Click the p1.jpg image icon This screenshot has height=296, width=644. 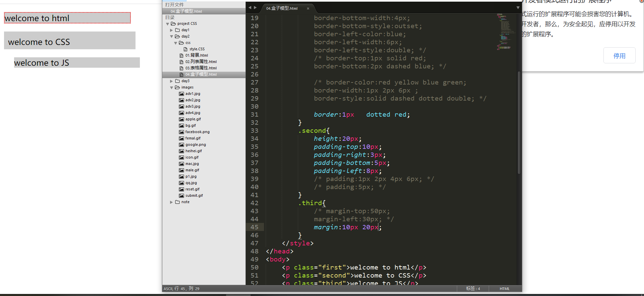181,176
